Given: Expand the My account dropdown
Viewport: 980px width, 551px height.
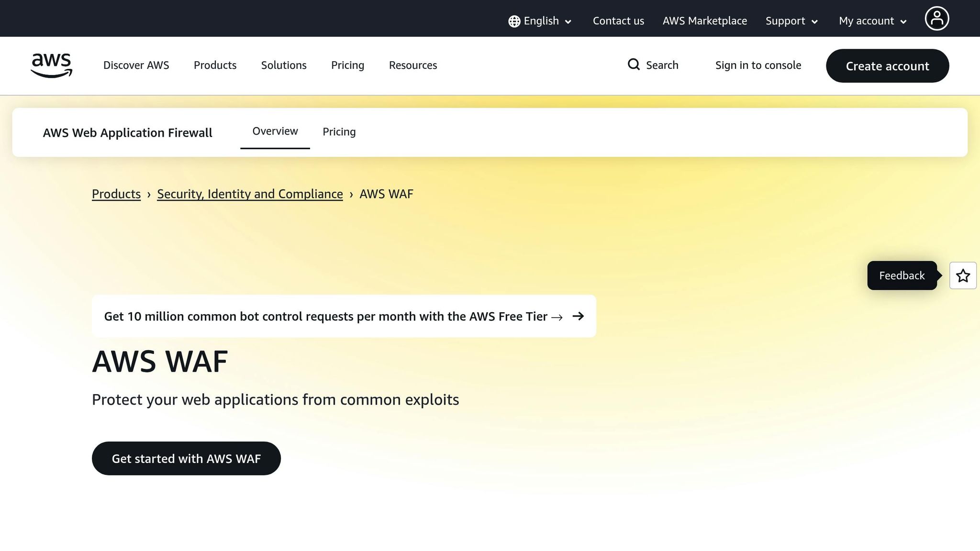Looking at the screenshot, I should pyautogui.click(x=872, y=21).
